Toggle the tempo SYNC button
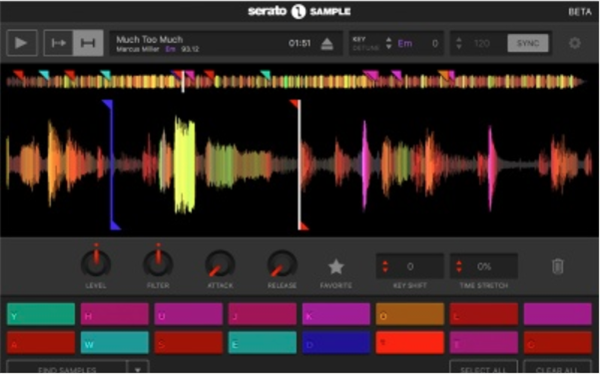Image resolution: width=600 pixels, height=374 pixels. pyautogui.click(x=528, y=43)
